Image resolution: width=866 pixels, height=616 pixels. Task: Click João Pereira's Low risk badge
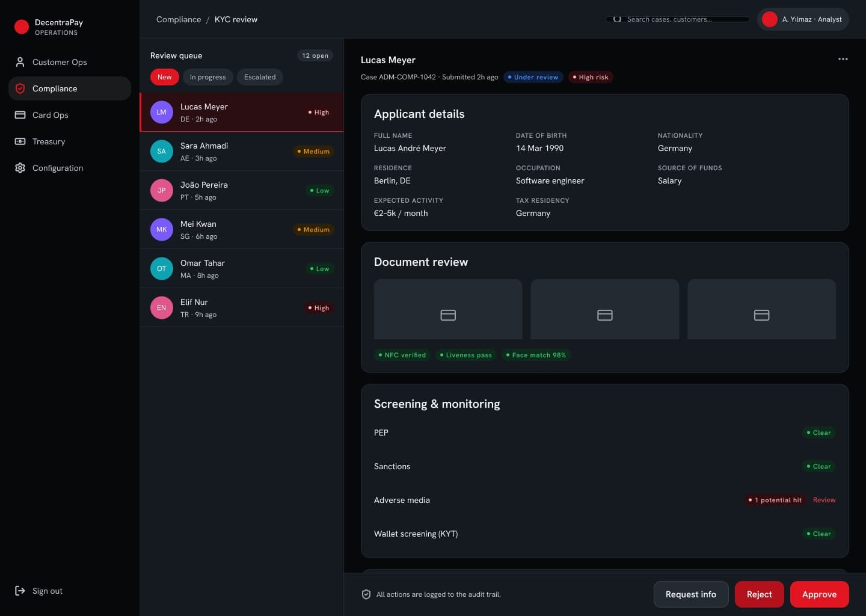coord(319,191)
